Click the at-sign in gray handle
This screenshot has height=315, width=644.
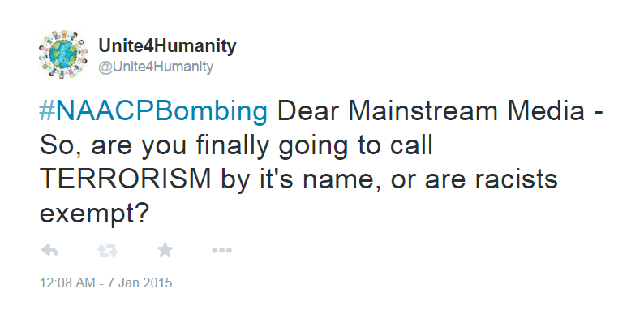pos(105,67)
